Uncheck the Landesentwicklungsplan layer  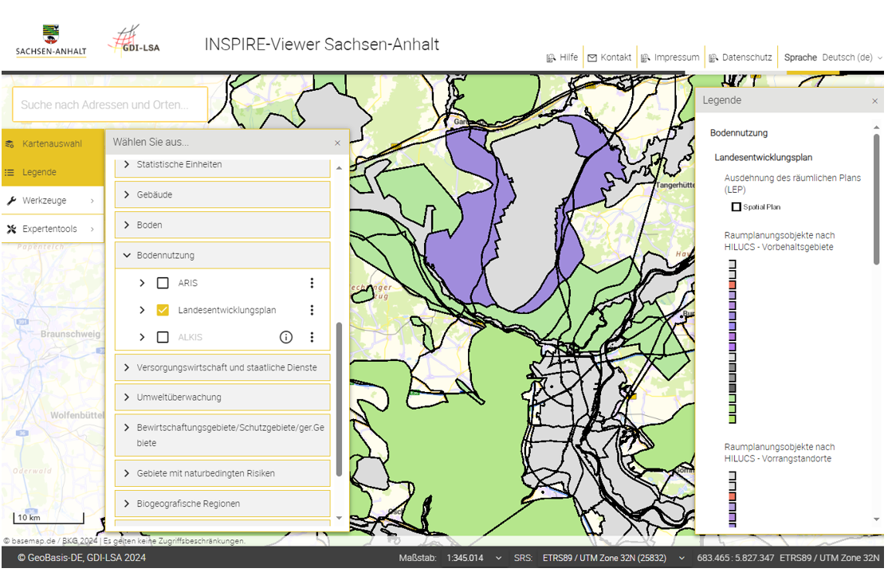163,310
